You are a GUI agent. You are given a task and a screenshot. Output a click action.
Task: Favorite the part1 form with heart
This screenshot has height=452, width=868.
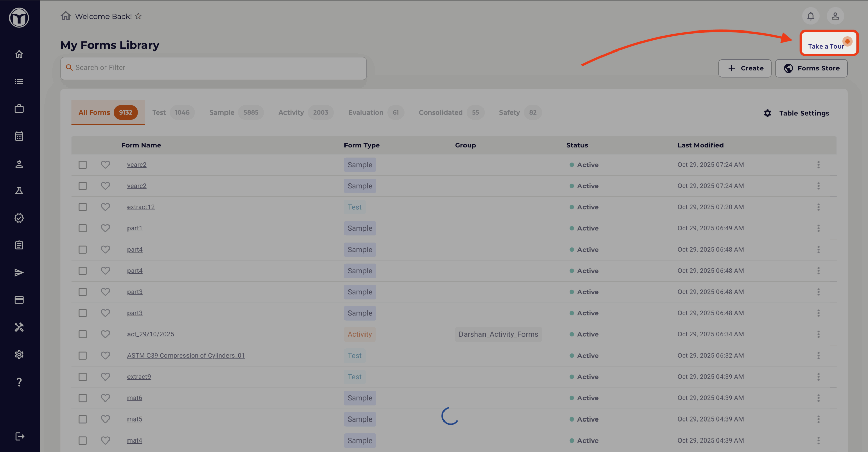click(x=105, y=228)
